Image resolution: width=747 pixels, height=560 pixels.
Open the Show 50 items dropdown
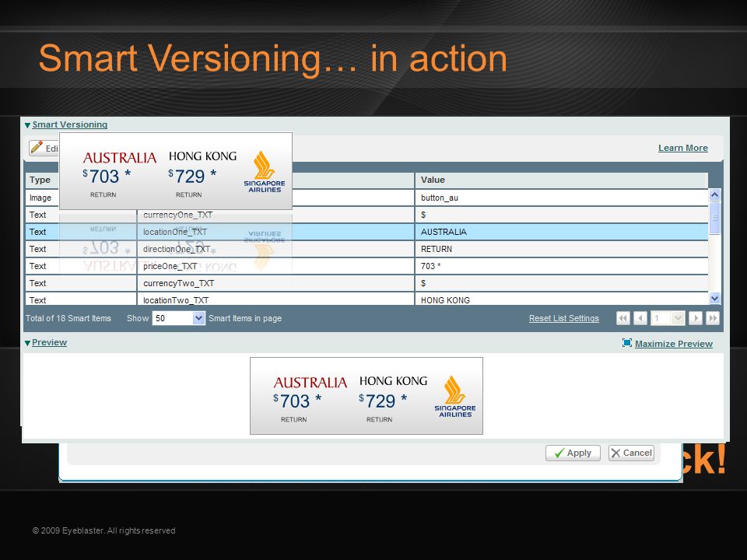click(179, 318)
